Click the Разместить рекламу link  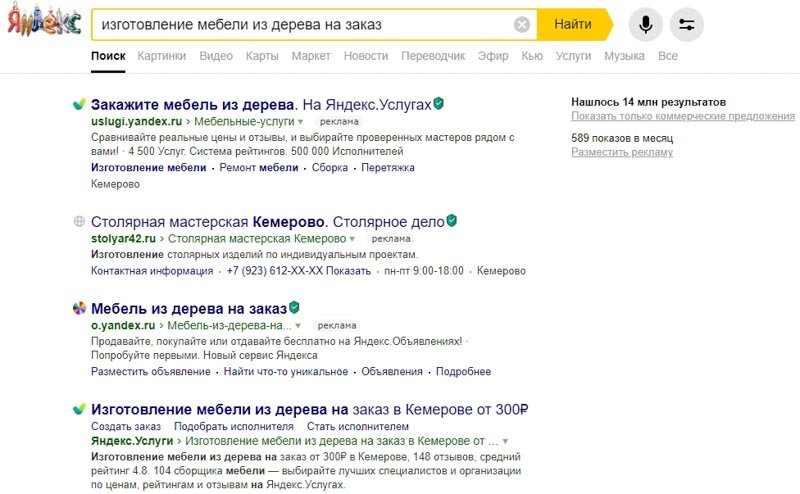(622, 152)
